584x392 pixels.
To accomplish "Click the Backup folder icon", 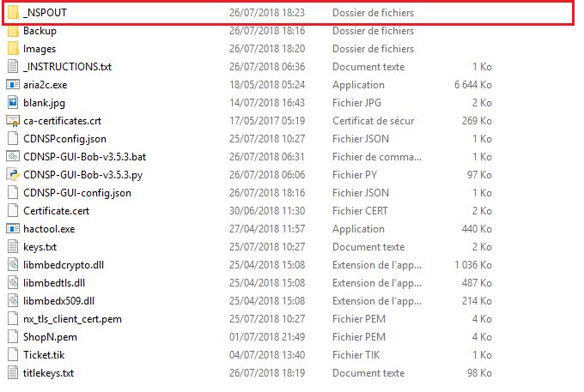I will tap(13, 31).
